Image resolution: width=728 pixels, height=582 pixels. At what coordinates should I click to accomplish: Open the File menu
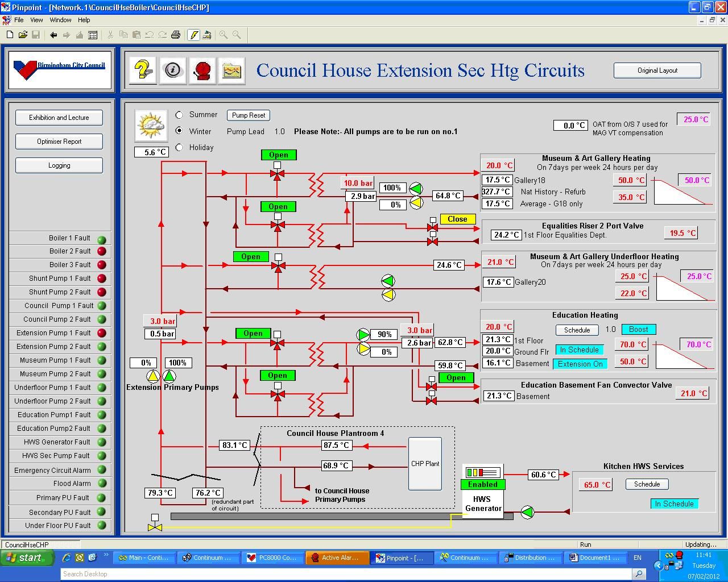[x=19, y=20]
